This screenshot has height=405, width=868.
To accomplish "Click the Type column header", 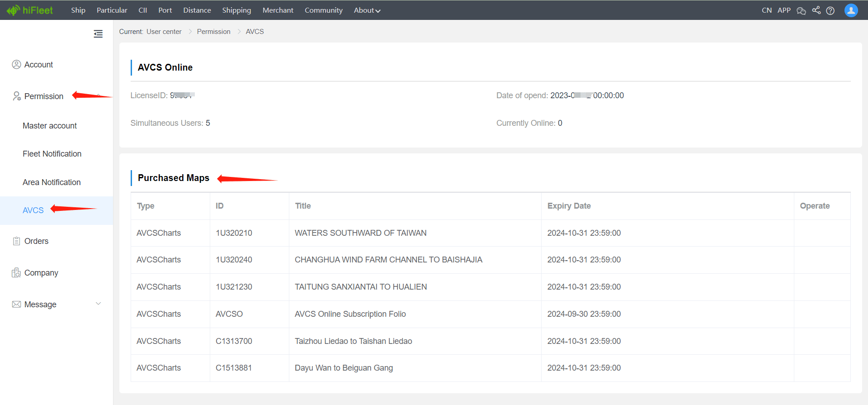I will 146,206.
